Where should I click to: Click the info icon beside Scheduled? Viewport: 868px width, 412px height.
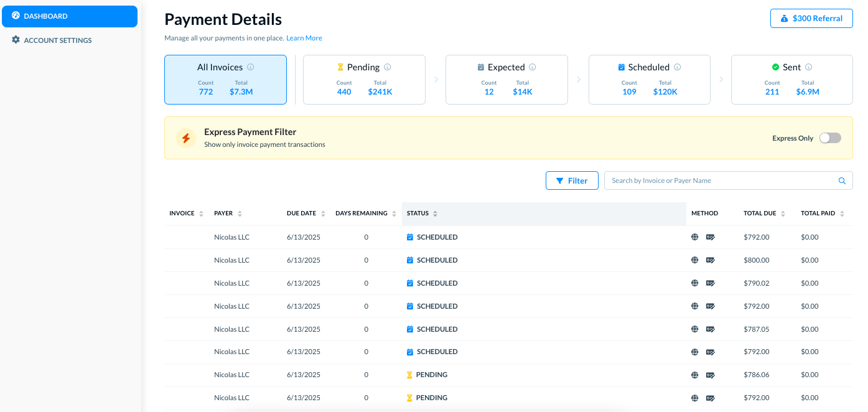coord(677,67)
